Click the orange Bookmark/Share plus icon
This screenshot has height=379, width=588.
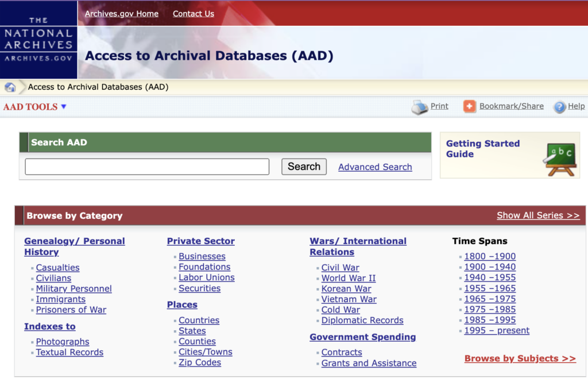tap(470, 106)
